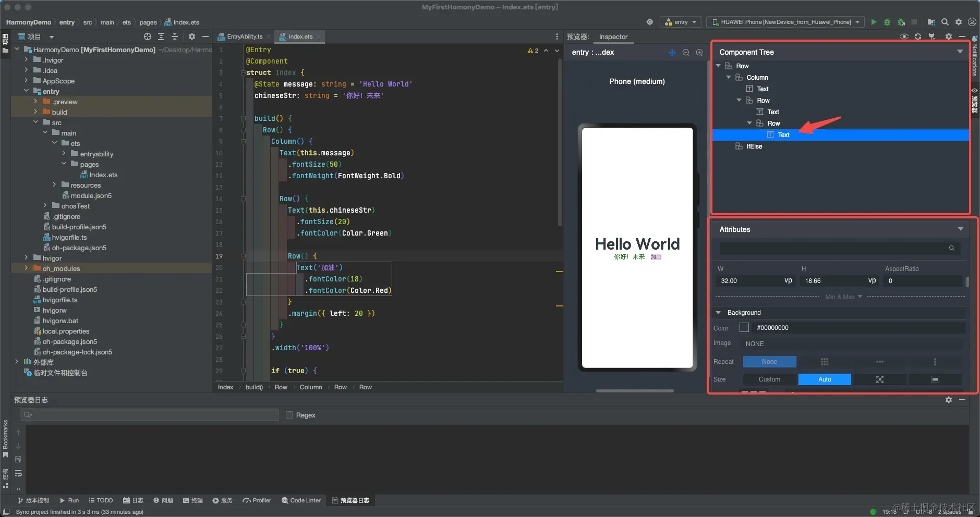The image size is (980, 517).
Task: Open the 项目 view dropdown
Action: tap(36, 36)
